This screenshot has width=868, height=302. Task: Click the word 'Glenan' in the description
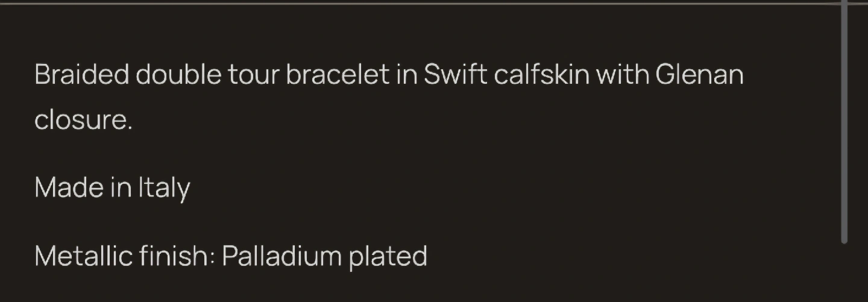click(x=699, y=75)
